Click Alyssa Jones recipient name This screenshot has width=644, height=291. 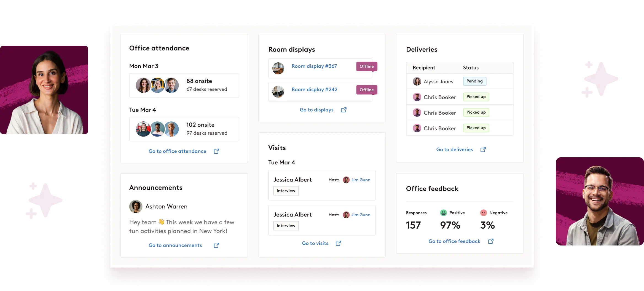(x=438, y=82)
